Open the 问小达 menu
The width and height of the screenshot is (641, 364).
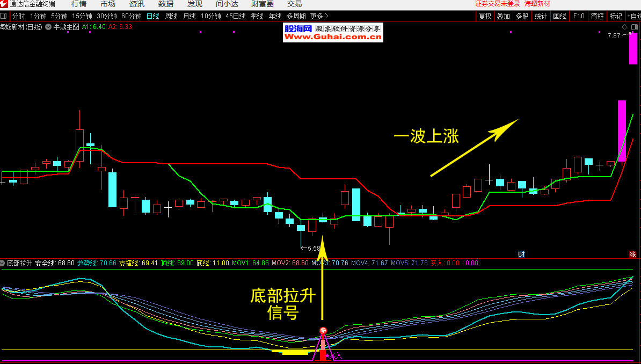pos(227,4)
